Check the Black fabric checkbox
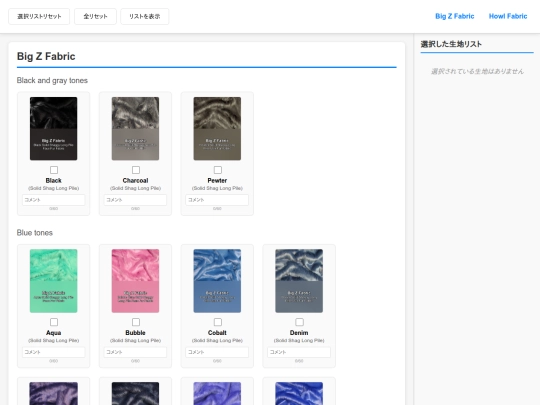Screen dimensions: 540x405 tap(54, 170)
